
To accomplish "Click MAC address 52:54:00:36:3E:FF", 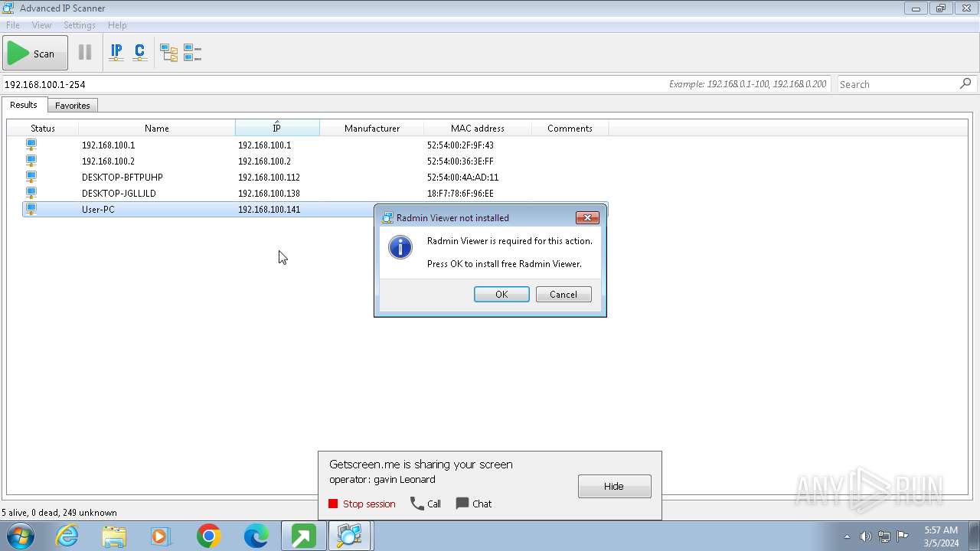I will click(x=460, y=161).
